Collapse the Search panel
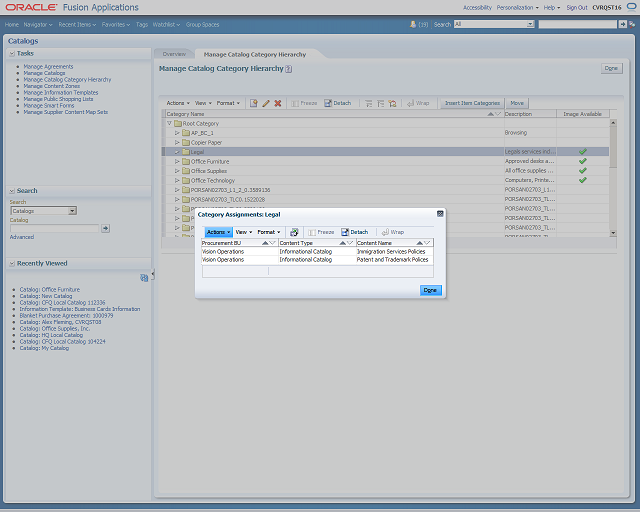The height and width of the screenshot is (512, 640). (12, 191)
